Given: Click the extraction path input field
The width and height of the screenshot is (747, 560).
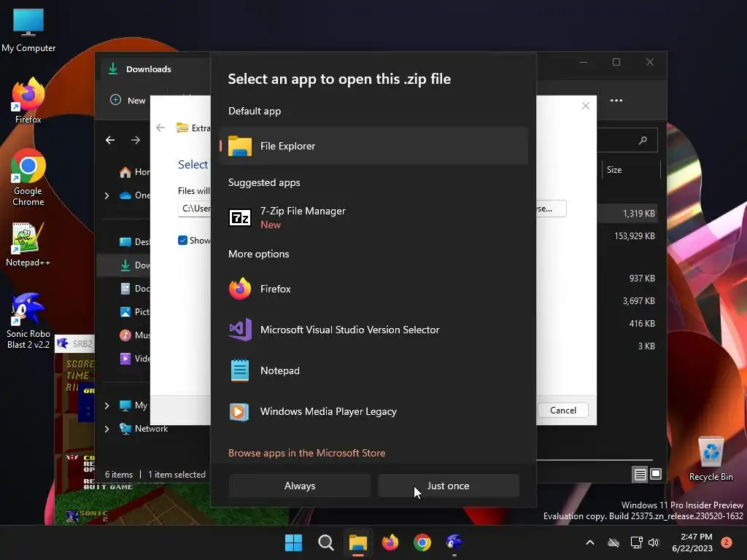Looking at the screenshot, I should 194,209.
